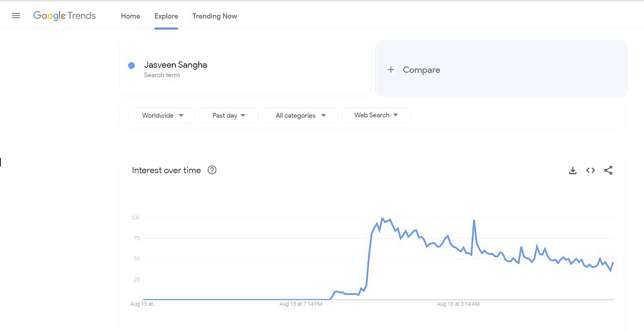Click the Google Trends logo
This screenshot has width=644, height=331.
65,16
